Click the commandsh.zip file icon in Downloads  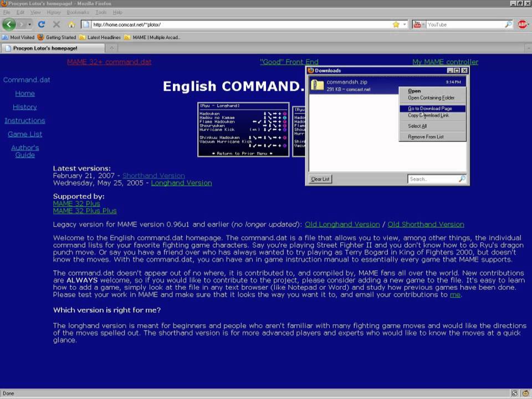click(x=318, y=85)
